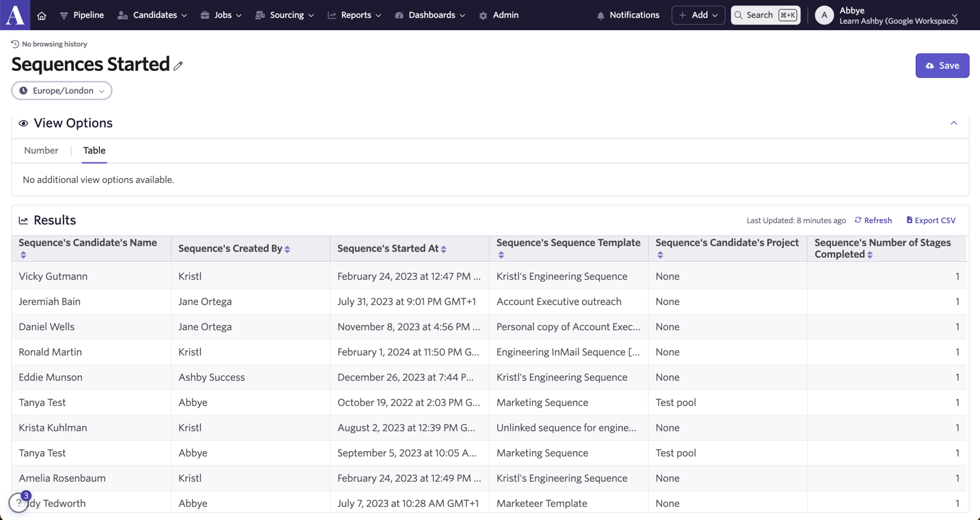980x520 pixels.
Task: Click the Search field
Action: 766,15
